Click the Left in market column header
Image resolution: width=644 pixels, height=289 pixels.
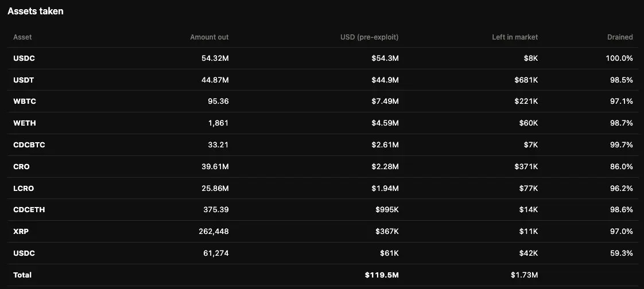tap(515, 37)
